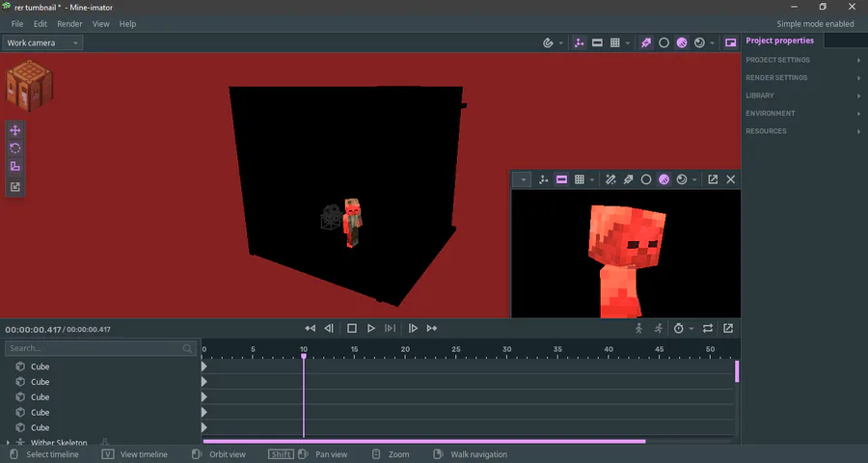Click the walk cycle icon
The image size is (868, 463).
(638, 328)
